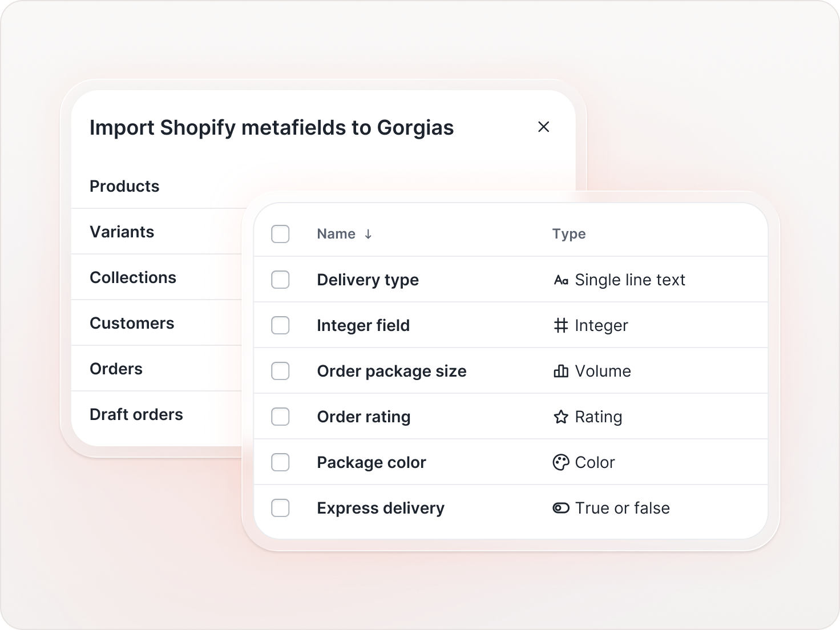Viewport: 840px width, 630px height.
Task: Sort by the Name column header
Action: (336, 234)
